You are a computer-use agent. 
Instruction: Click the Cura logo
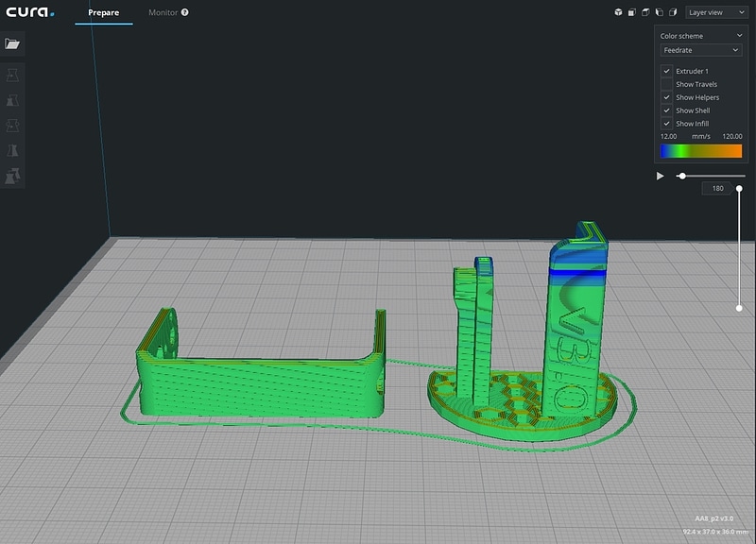tap(30, 12)
